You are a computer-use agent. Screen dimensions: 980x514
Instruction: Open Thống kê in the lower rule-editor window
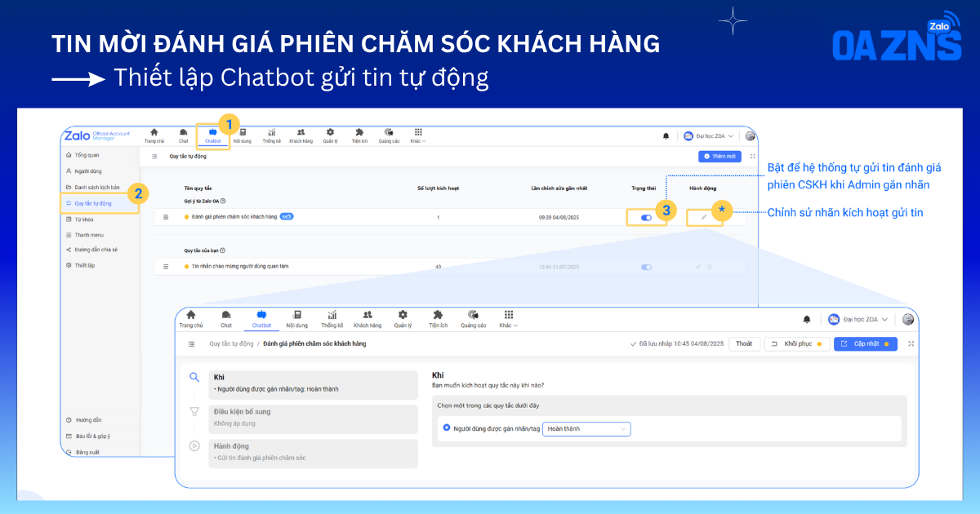(332, 319)
